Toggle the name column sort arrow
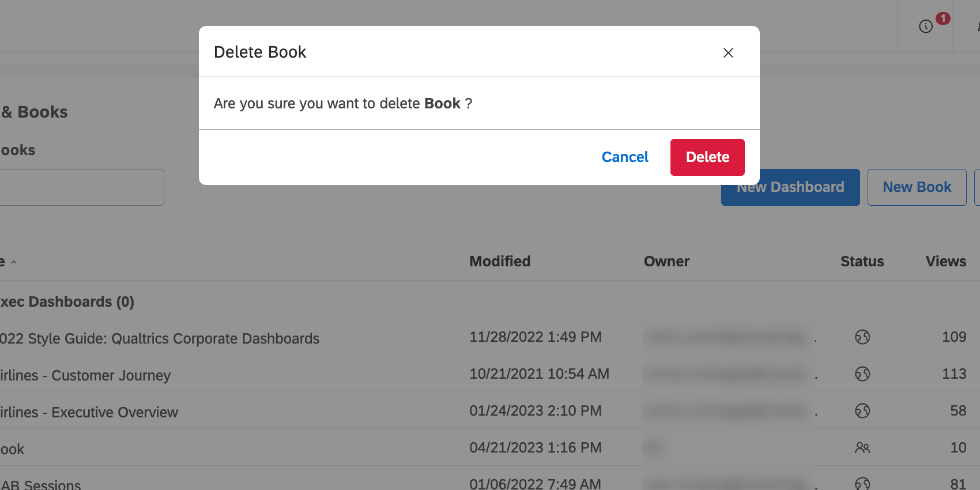 click(x=13, y=262)
